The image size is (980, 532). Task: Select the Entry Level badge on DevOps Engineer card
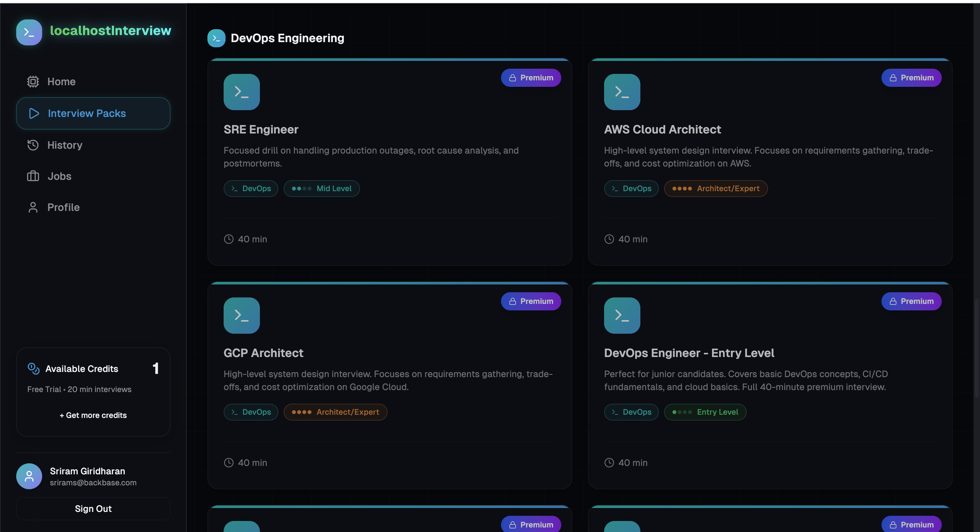click(x=705, y=412)
